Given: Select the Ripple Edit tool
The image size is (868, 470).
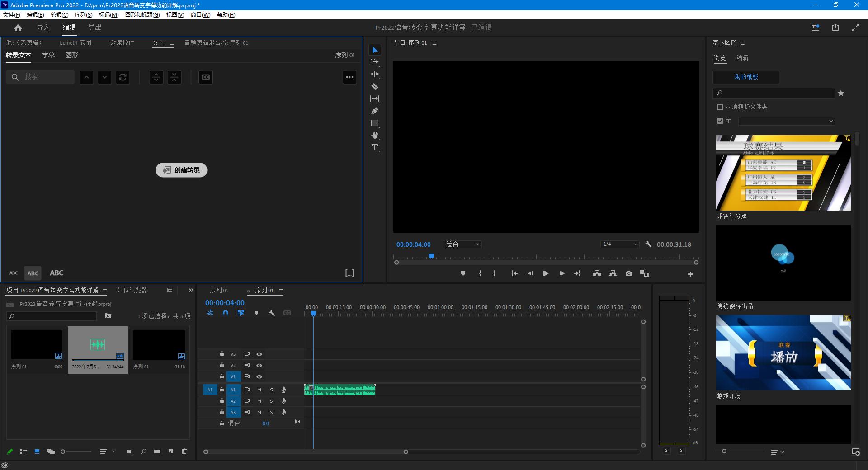Looking at the screenshot, I should [x=375, y=74].
